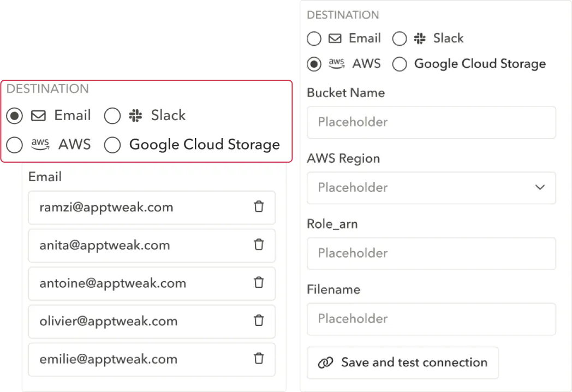Image resolution: width=572 pixels, height=392 pixels.
Task: Remove anita@apptweak.com using its trash icon
Action: 259,245
